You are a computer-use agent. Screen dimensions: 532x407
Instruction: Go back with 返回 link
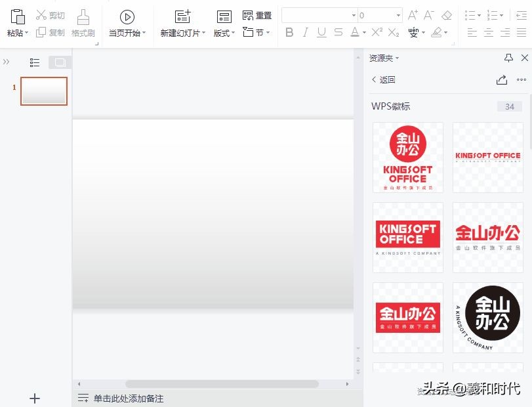pyautogui.click(x=384, y=80)
